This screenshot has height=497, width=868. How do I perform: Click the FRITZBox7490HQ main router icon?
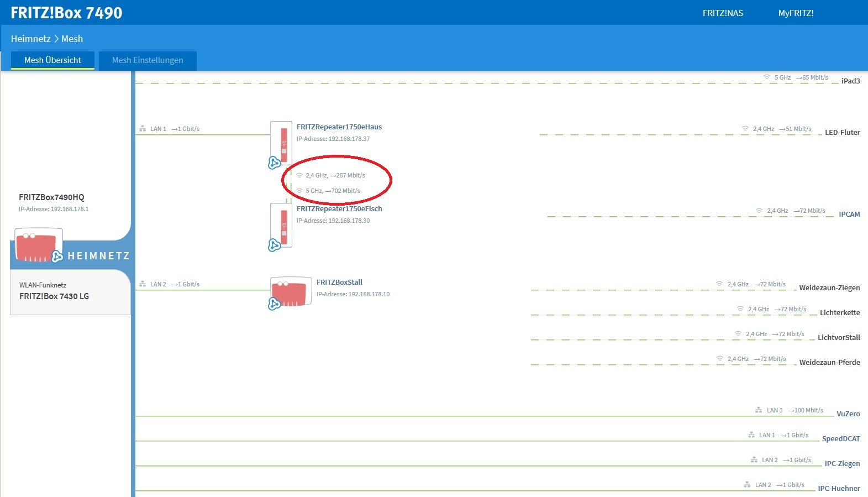click(x=38, y=244)
